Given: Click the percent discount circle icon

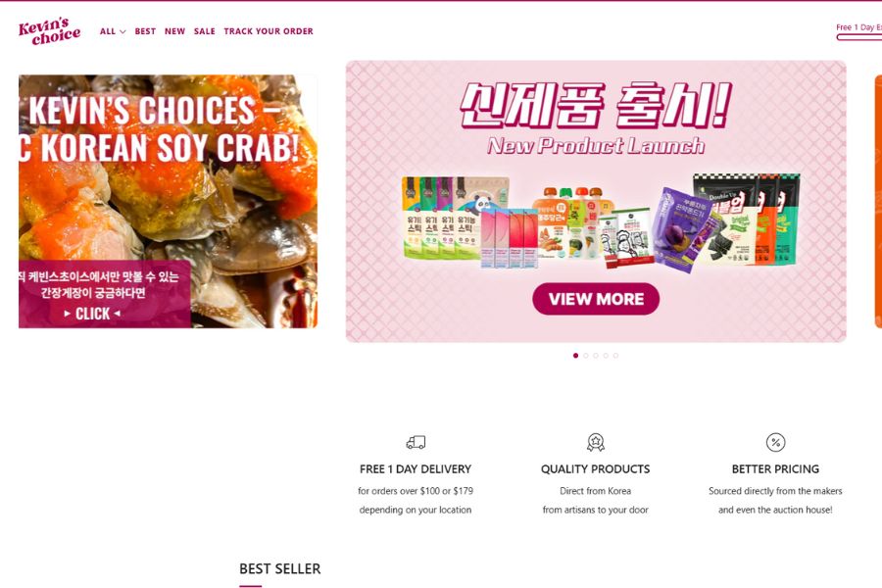Looking at the screenshot, I should tap(776, 442).
